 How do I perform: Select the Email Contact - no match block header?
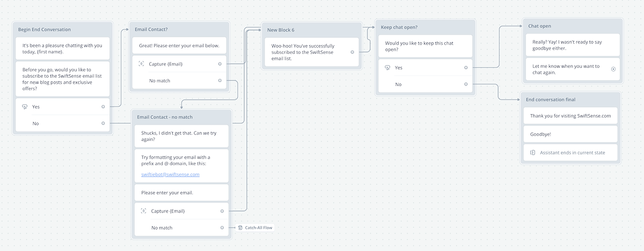point(181,117)
